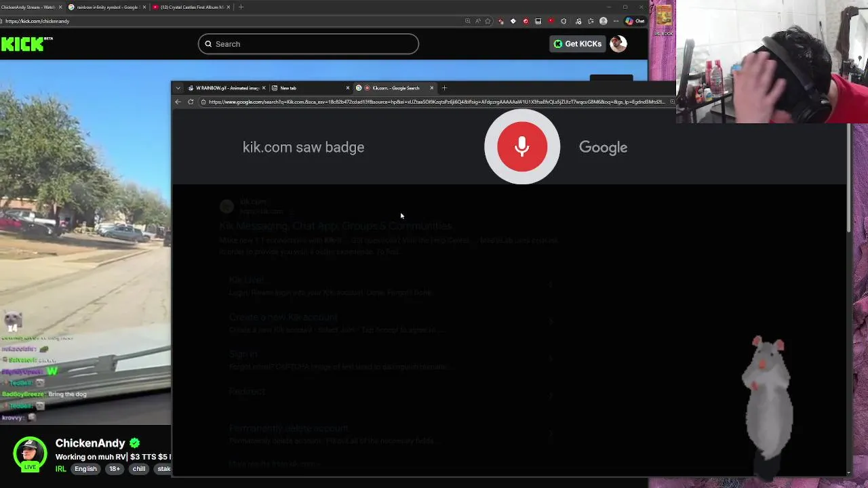Close the Crystal Castles YouTube tab

(228, 7)
